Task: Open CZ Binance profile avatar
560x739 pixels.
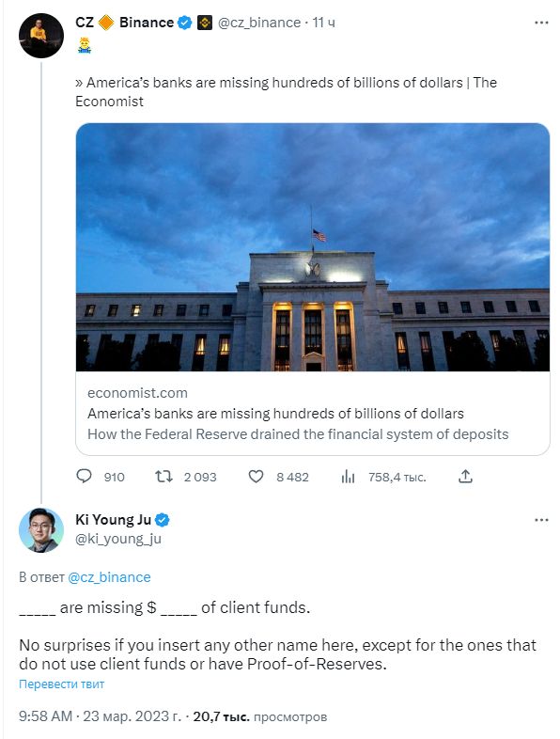Action: (41, 36)
